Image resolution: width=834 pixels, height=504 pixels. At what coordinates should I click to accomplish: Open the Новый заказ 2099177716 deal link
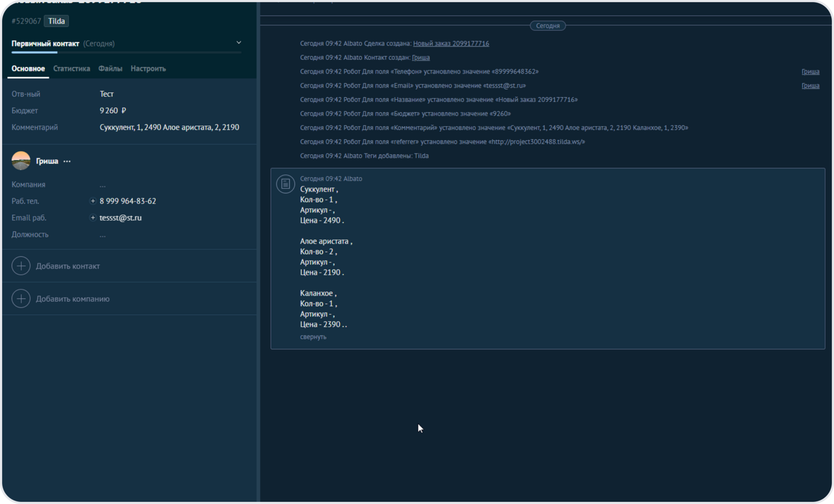coord(451,43)
